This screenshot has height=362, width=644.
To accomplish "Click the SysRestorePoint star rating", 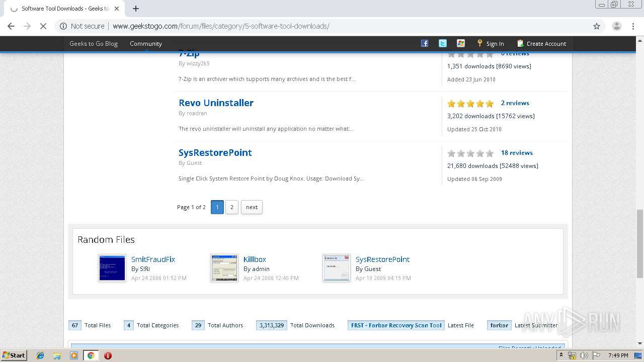I will click(x=470, y=153).
